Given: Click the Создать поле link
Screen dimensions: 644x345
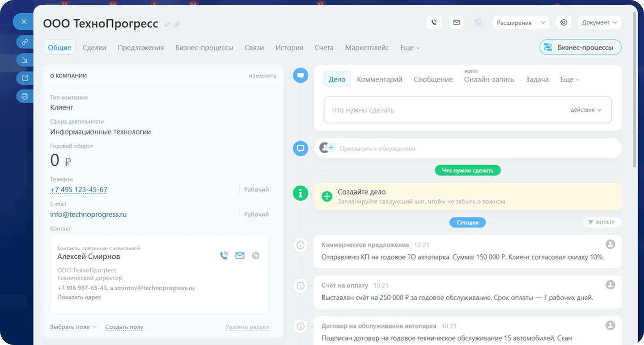Looking at the screenshot, I should 124,327.
